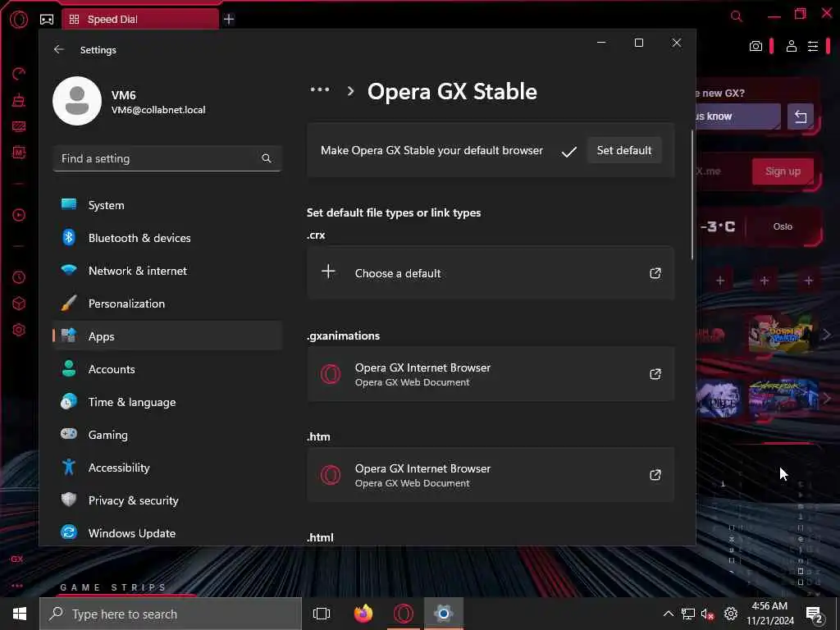840x630 pixels.
Task: Select the Apps settings category
Action: point(167,336)
